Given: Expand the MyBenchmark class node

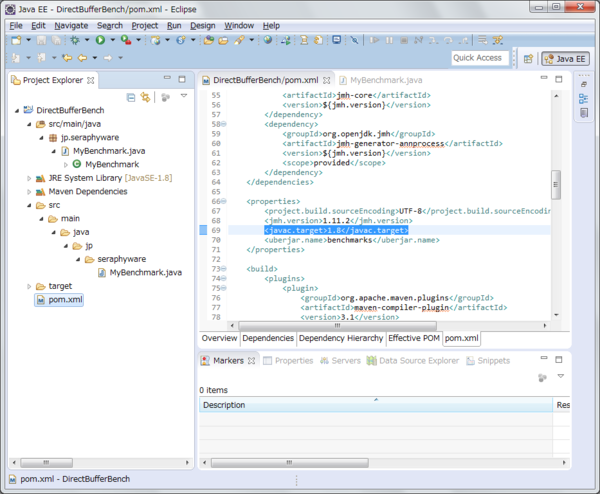Looking at the screenshot, I should pos(66,165).
